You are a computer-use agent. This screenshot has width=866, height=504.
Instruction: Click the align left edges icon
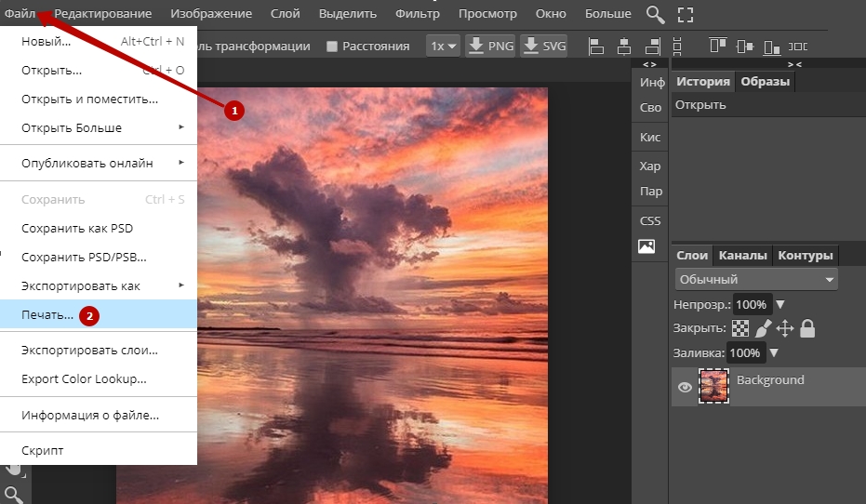point(596,46)
